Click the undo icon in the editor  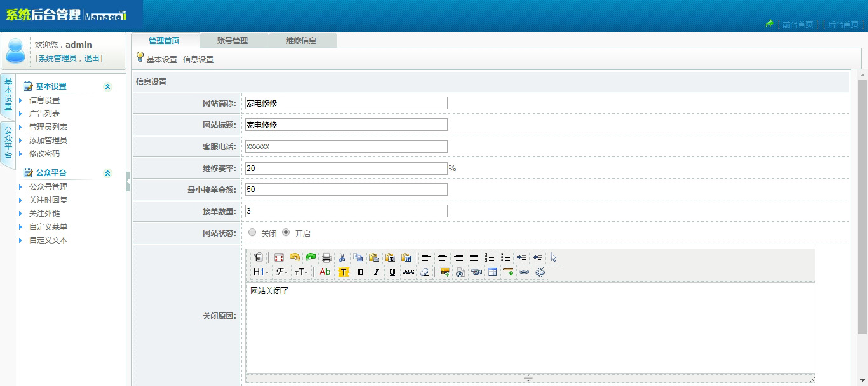(x=294, y=258)
